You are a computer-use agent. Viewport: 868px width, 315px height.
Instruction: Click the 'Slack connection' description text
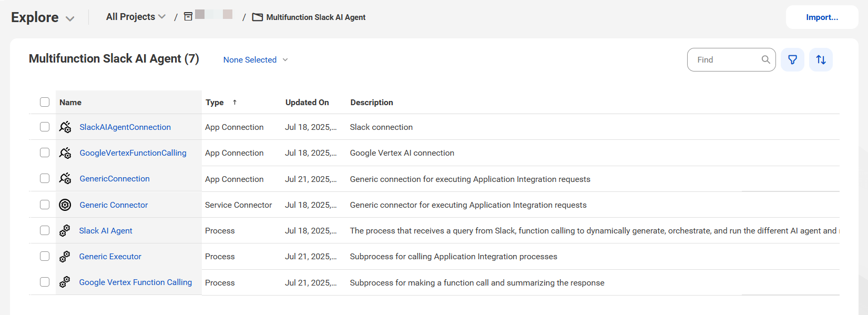pos(381,127)
